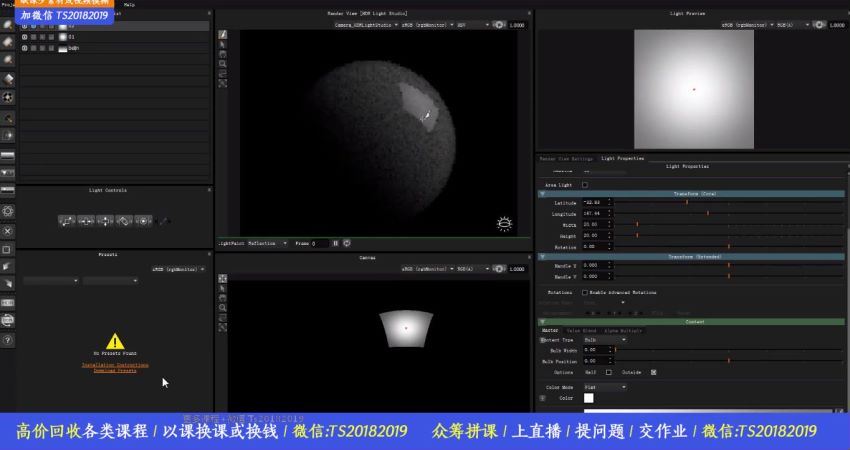Pause the Render View with the pause icon
The image size is (850, 450).
pyautogui.click(x=336, y=243)
